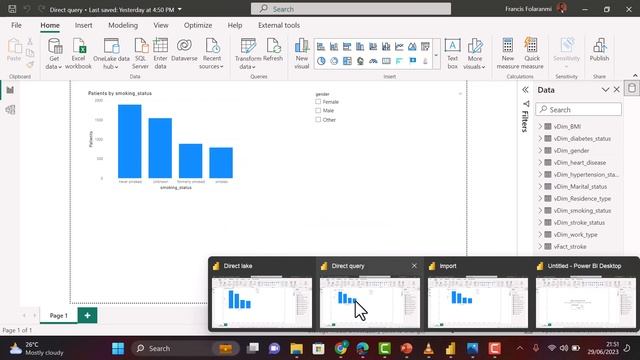Click the never smoked bar
The height and width of the screenshot is (360, 640).
[130, 141]
